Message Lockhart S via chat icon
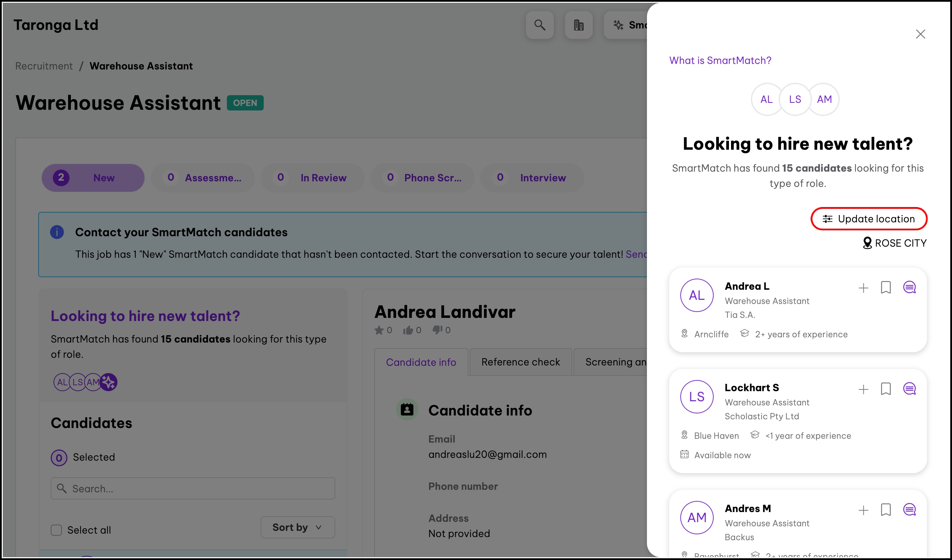The height and width of the screenshot is (560, 952). [909, 389]
